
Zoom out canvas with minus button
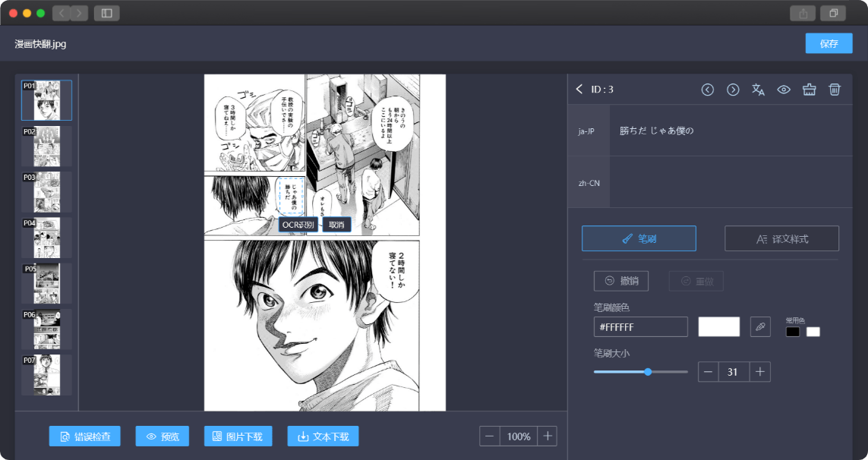tap(490, 436)
